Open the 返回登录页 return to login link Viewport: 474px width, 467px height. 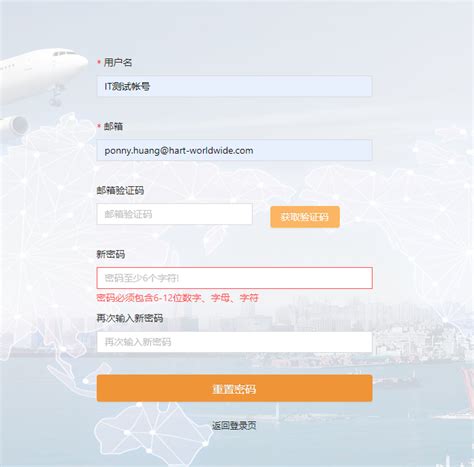(234, 425)
